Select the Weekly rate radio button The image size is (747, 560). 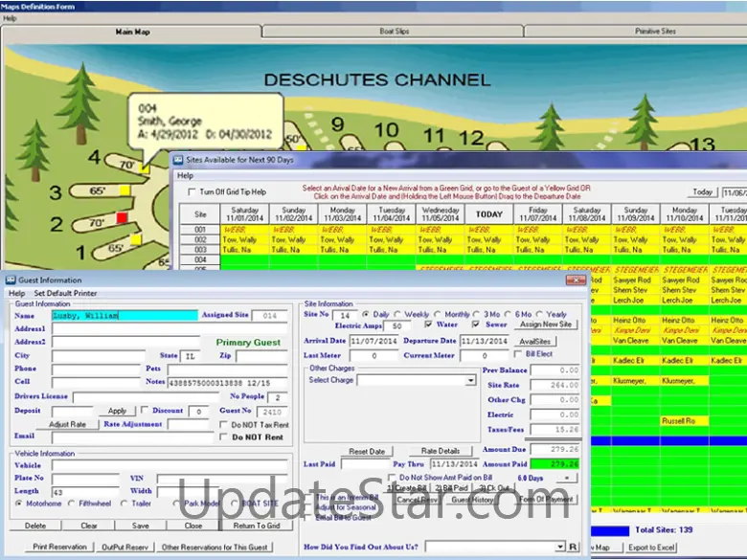pos(397,314)
